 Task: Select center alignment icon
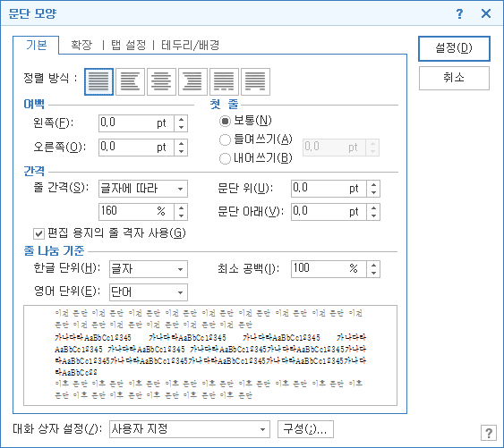(x=161, y=81)
